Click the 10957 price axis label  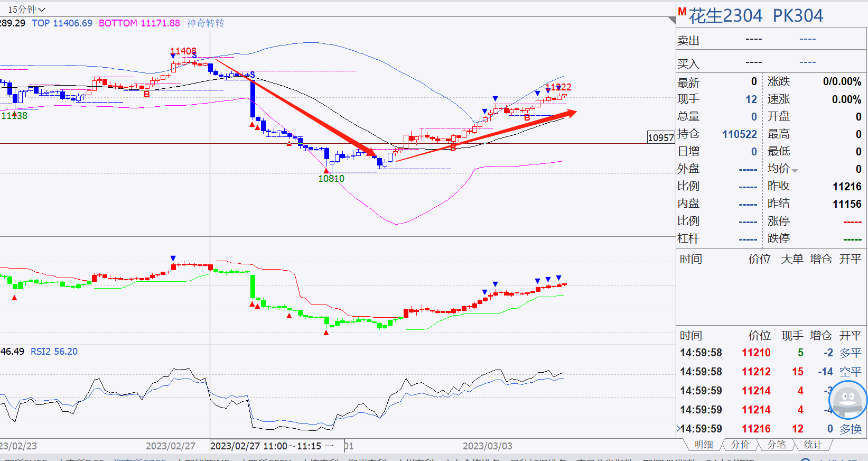661,137
